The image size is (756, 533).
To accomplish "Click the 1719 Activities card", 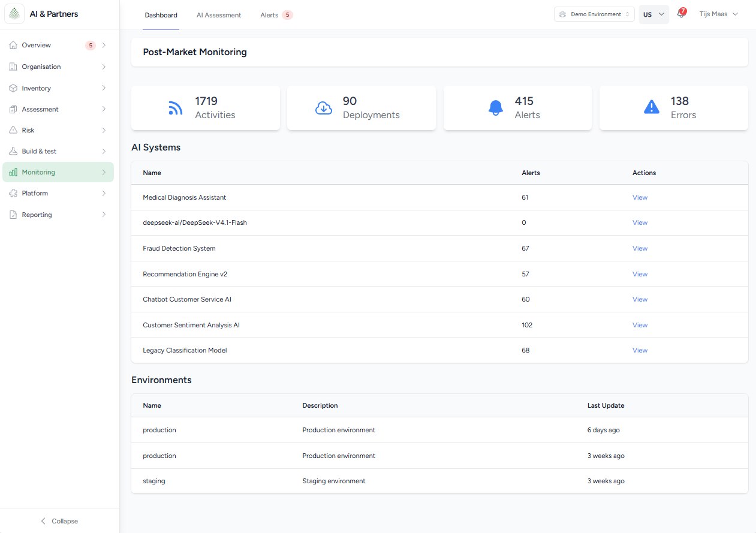I will (x=206, y=108).
